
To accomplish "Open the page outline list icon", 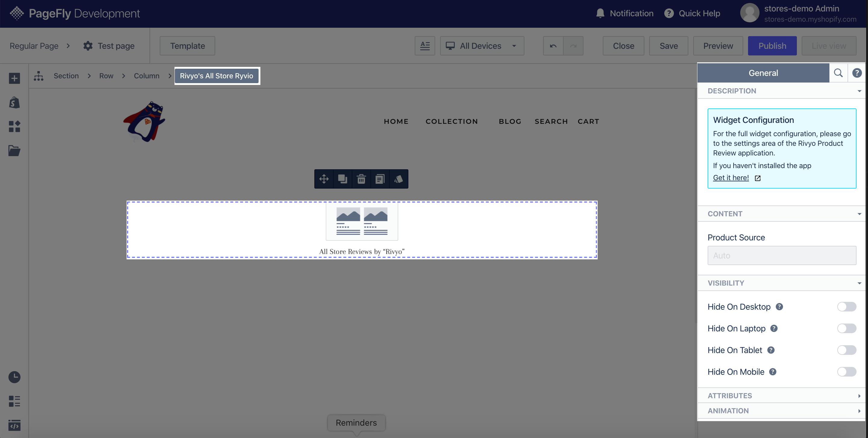I will point(14,401).
